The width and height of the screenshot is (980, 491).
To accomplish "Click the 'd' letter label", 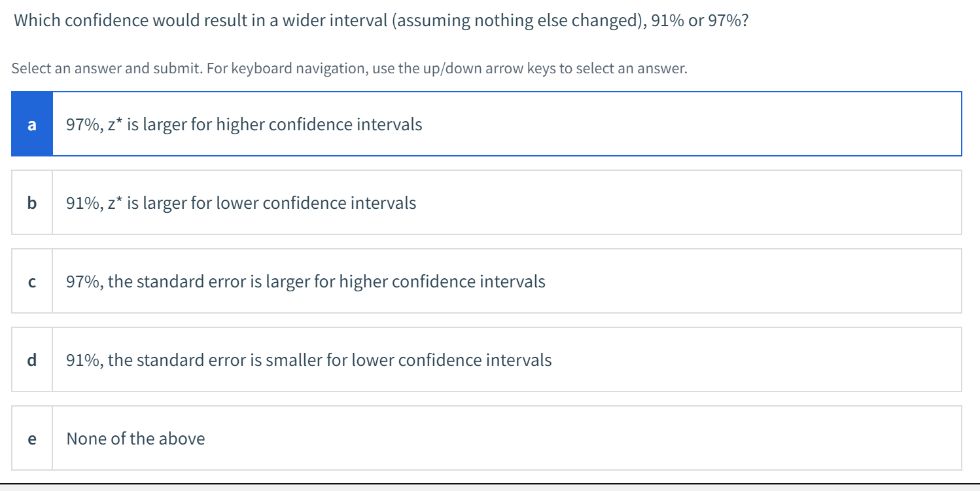I will coord(31,359).
